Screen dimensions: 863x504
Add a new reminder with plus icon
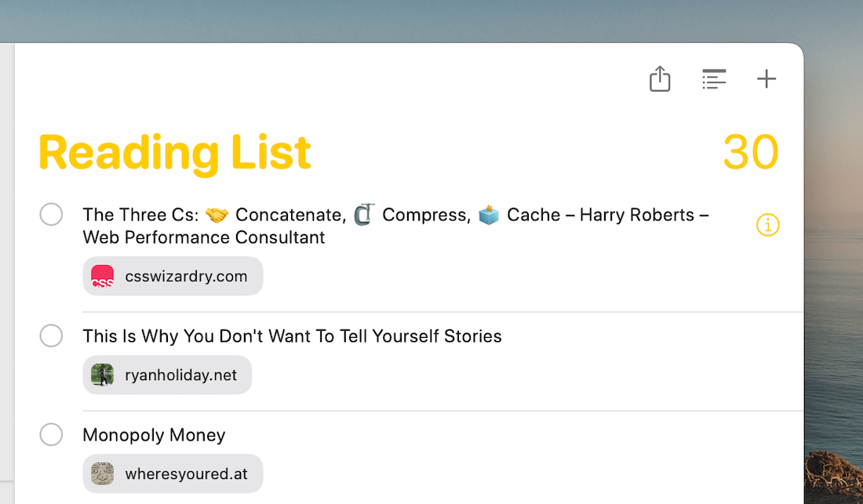(x=766, y=78)
